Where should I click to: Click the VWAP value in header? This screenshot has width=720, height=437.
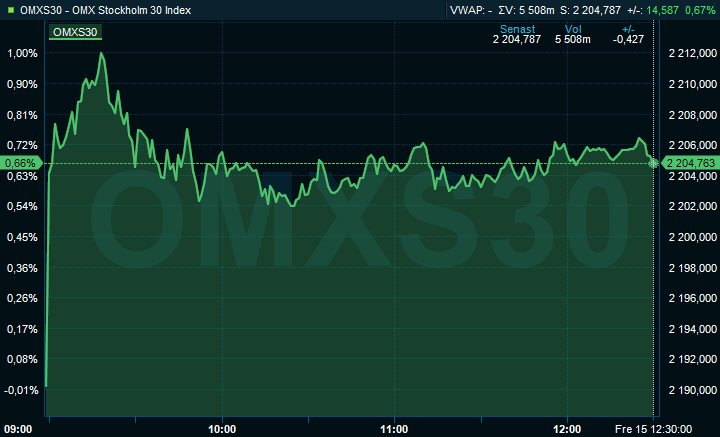pos(471,10)
